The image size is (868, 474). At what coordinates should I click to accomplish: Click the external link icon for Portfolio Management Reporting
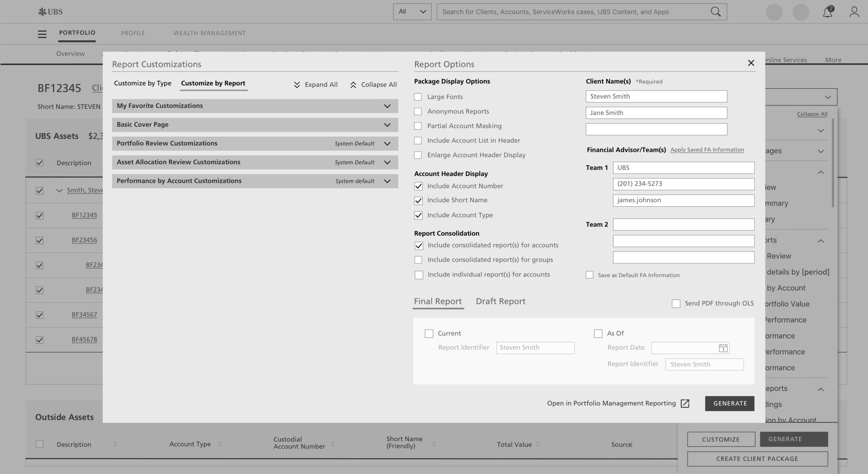pos(685,403)
